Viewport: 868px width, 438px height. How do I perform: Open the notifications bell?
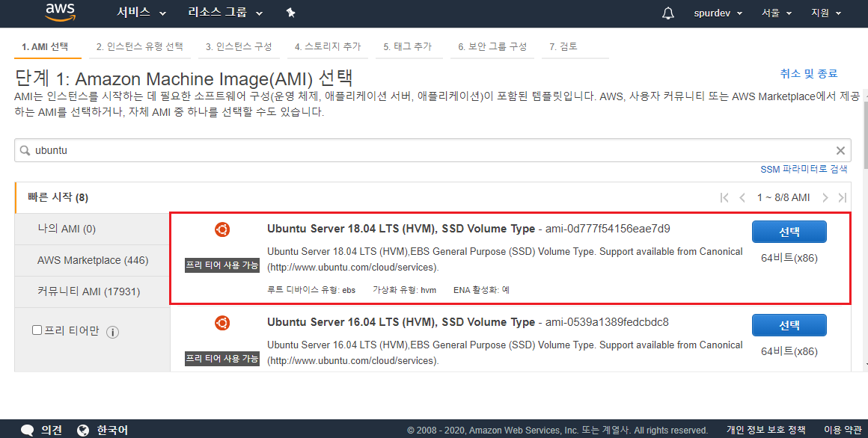[668, 13]
